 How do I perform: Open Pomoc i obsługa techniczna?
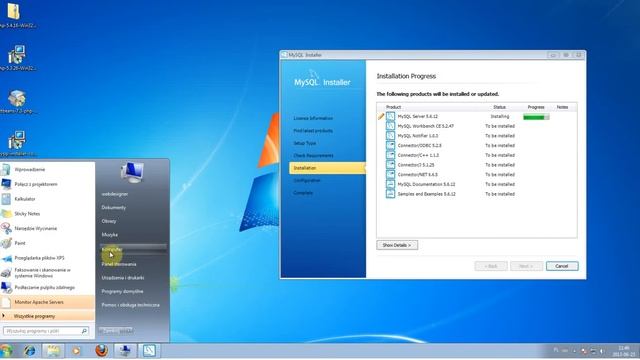coord(131,305)
